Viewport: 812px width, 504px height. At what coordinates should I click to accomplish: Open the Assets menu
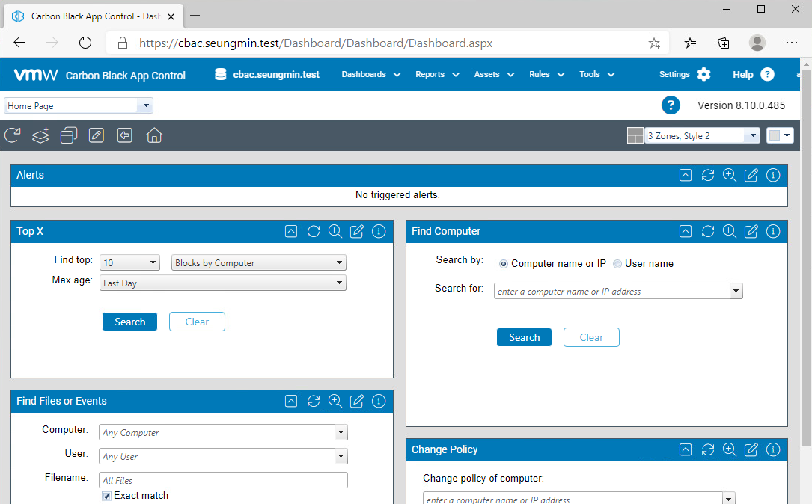(494, 75)
